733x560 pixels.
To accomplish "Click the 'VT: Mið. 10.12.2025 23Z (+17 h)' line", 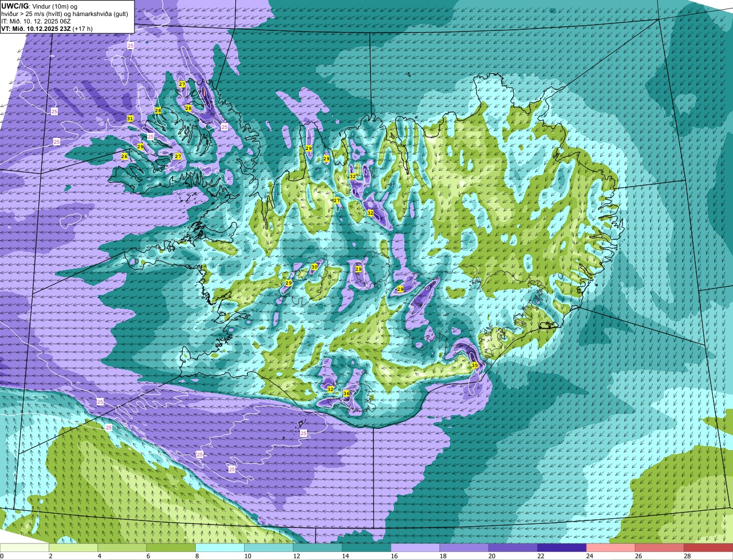I will coord(47,28).
